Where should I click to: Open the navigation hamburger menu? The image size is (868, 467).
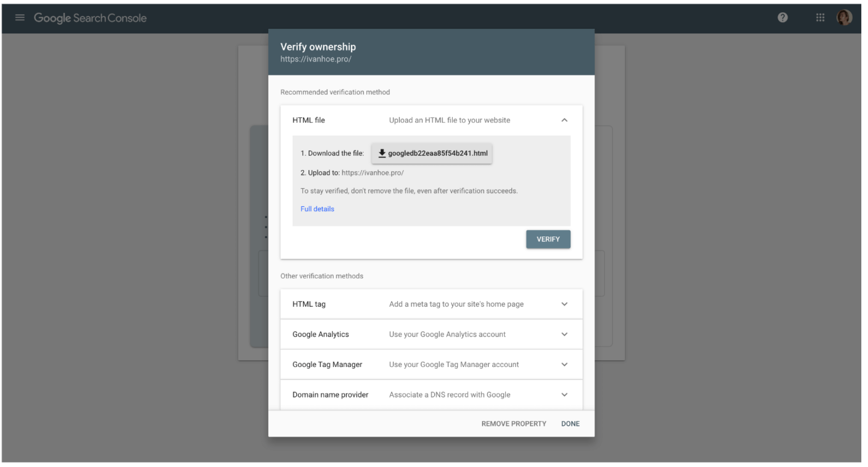click(x=20, y=17)
